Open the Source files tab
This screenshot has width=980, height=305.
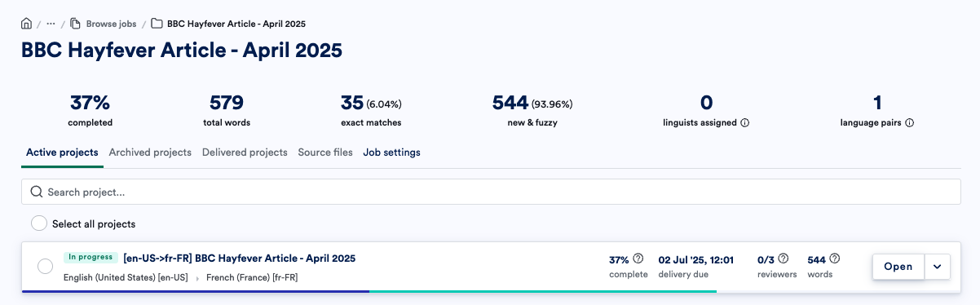pos(325,152)
